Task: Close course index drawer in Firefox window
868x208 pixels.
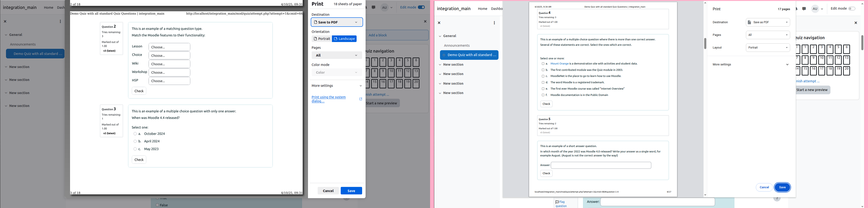Action: 5,22
